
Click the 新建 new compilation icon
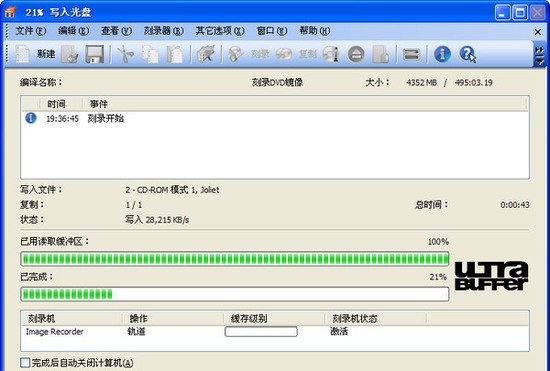(x=23, y=54)
